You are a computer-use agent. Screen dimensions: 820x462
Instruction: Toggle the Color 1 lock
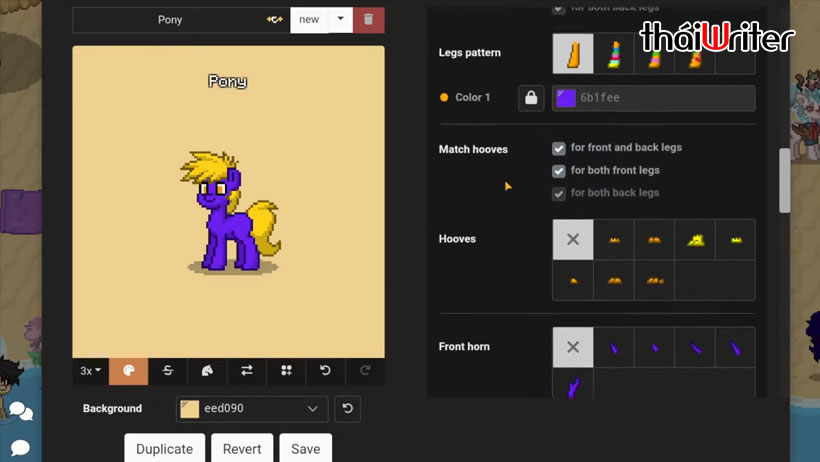[531, 98]
